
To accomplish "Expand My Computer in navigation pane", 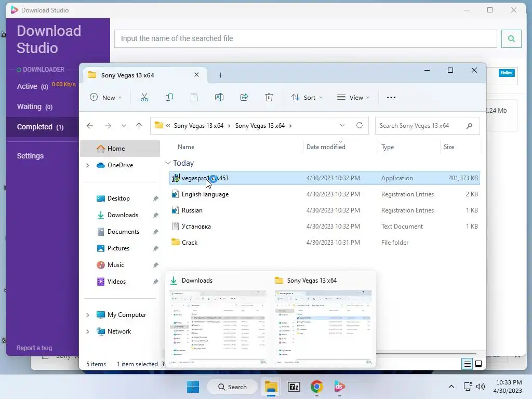I will (87, 315).
